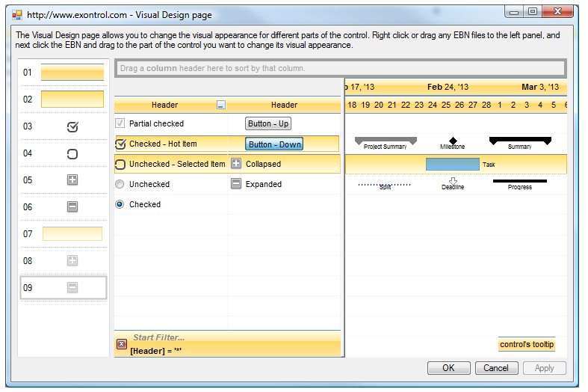
Task: Uncheck the Checked - Hot Item checkbox
Action: click(x=120, y=144)
